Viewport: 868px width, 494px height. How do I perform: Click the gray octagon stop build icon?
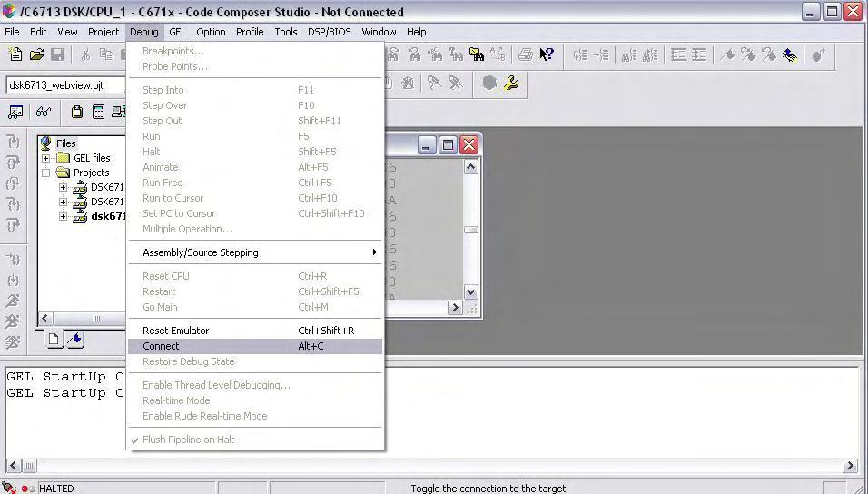click(x=488, y=83)
